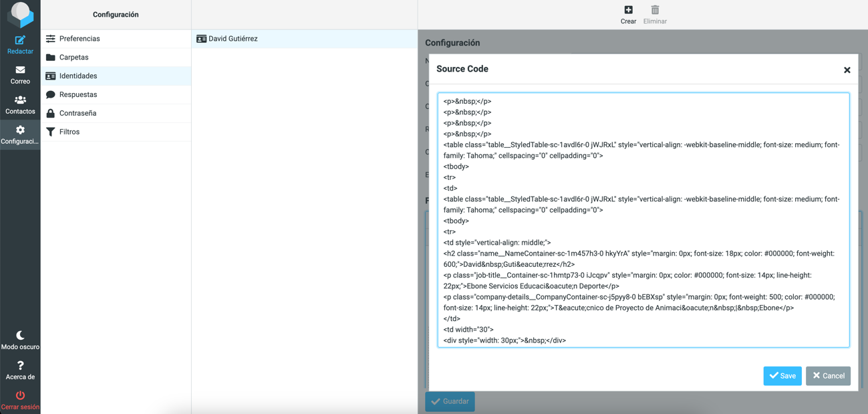
Task: Select the David Gutiérrez identity
Action: point(233,39)
